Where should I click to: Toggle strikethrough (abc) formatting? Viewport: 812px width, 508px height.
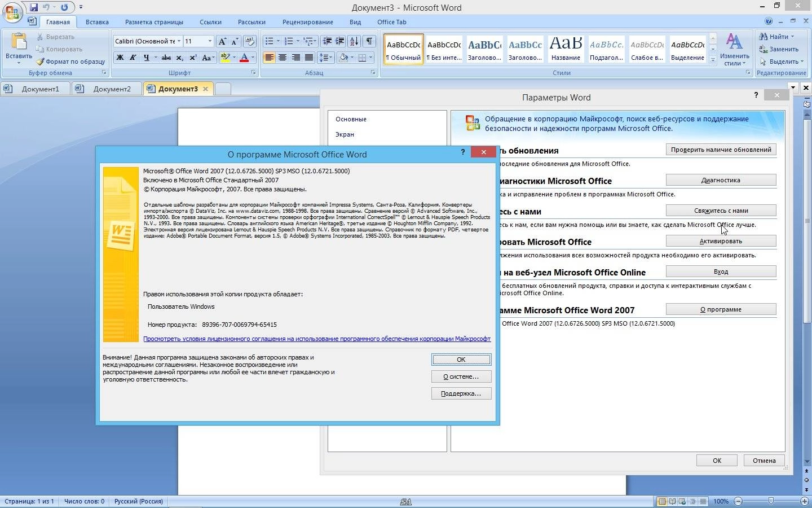pyautogui.click(x=166, y=58)
